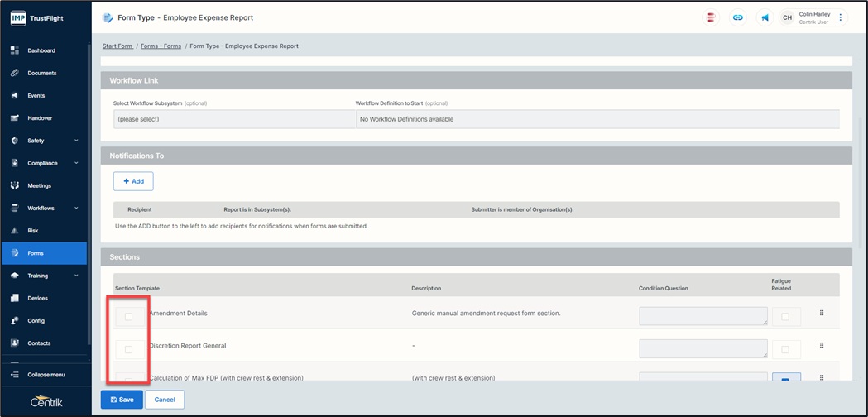Open the Workflow Definition to Start dropdown
Image resolution: width=868 pixels, height=417 pixels.
click(x=598, y=119)
